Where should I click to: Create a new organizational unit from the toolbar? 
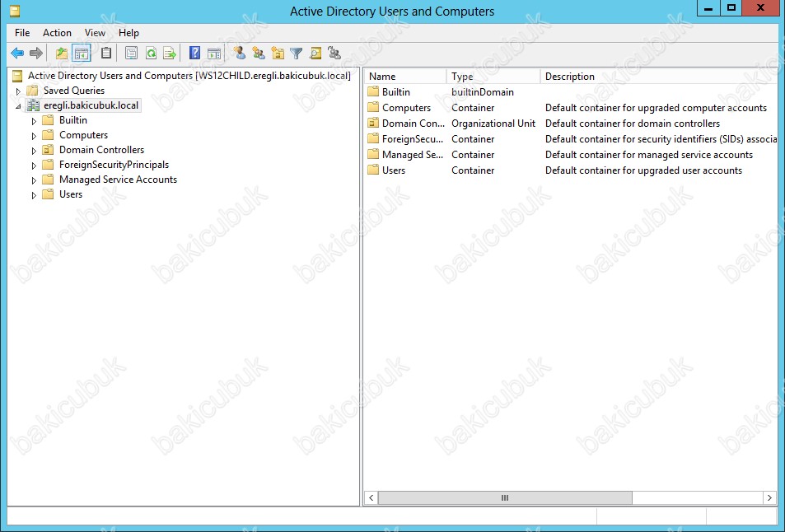[278, 53]
